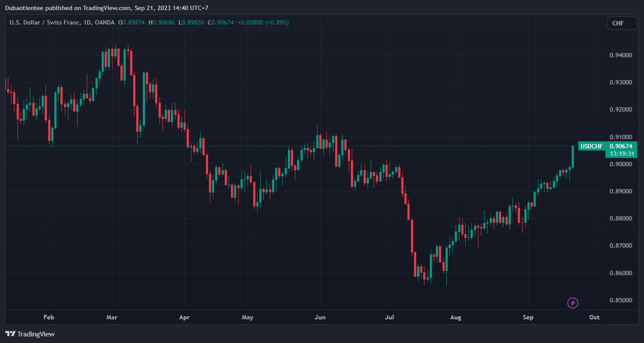Click the 0.85000 price axis label
Screen dimensions: 644x343
tap(621, 300)
